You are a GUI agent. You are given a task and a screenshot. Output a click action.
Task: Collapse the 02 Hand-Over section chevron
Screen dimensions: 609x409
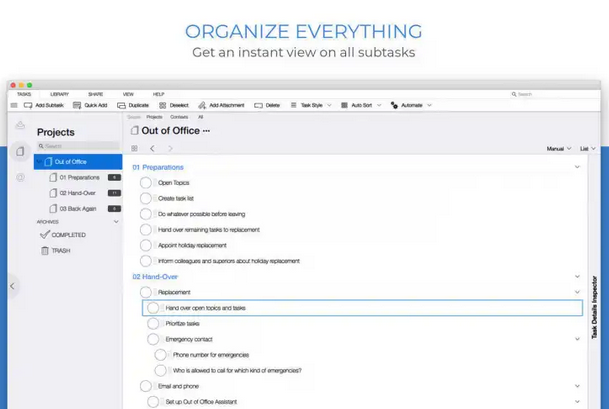pyautogui.click(x=577, y=277)
